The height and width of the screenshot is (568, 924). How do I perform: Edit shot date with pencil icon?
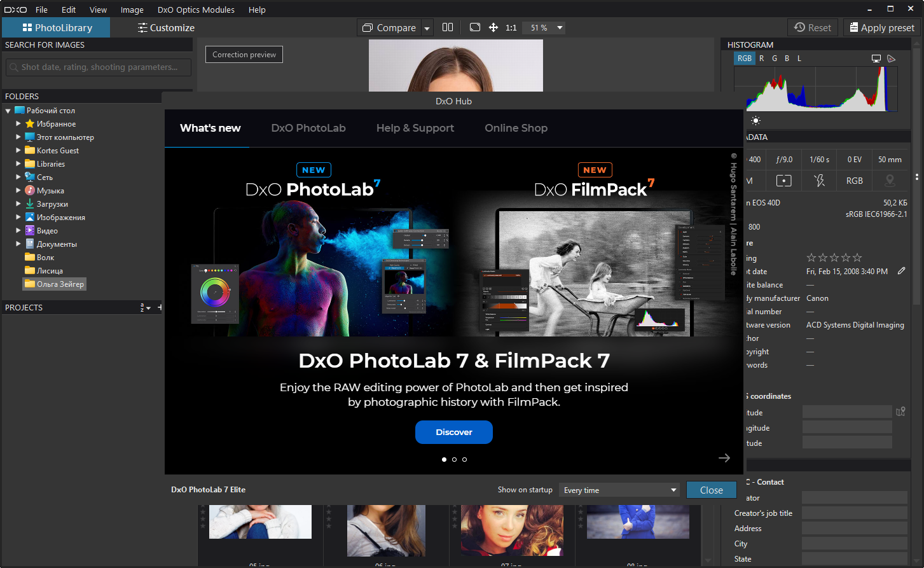[901, 271]
